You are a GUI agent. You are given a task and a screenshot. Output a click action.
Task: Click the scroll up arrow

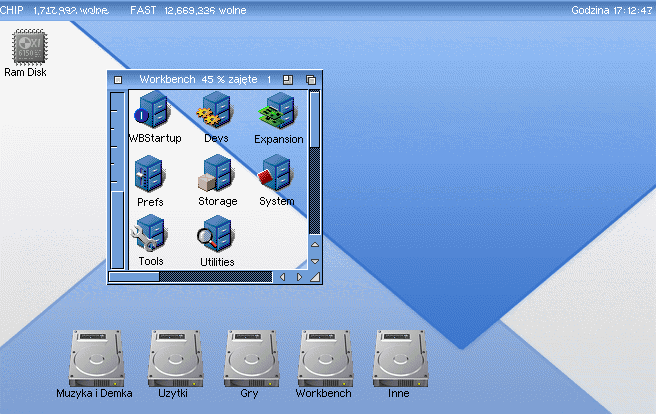click(315, 244)
